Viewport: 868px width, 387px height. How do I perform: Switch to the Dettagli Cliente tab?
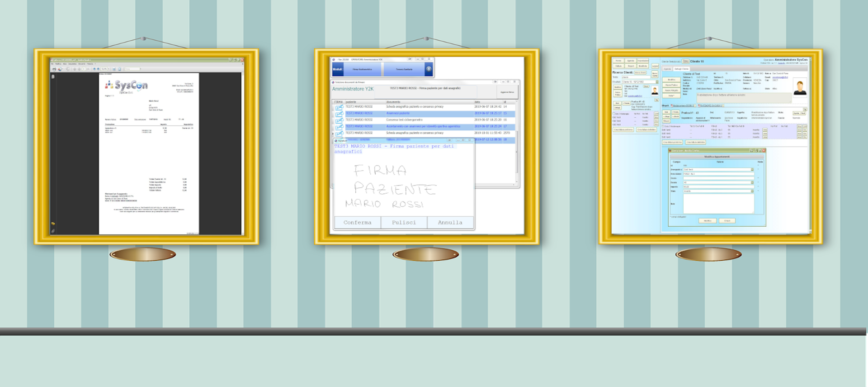(x=682, y=69)
